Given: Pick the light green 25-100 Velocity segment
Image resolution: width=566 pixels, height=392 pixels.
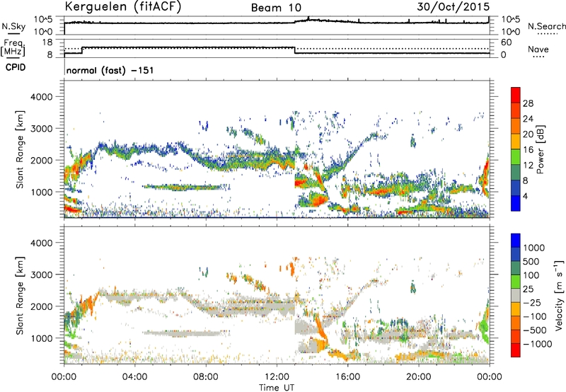Looking at the screenshot, I should (x=516, y=282).
